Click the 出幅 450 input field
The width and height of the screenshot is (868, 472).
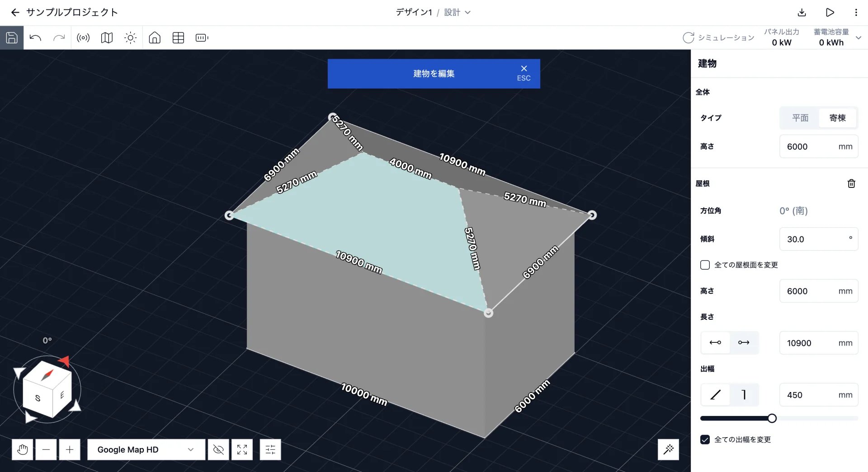(x=819, y=395)
